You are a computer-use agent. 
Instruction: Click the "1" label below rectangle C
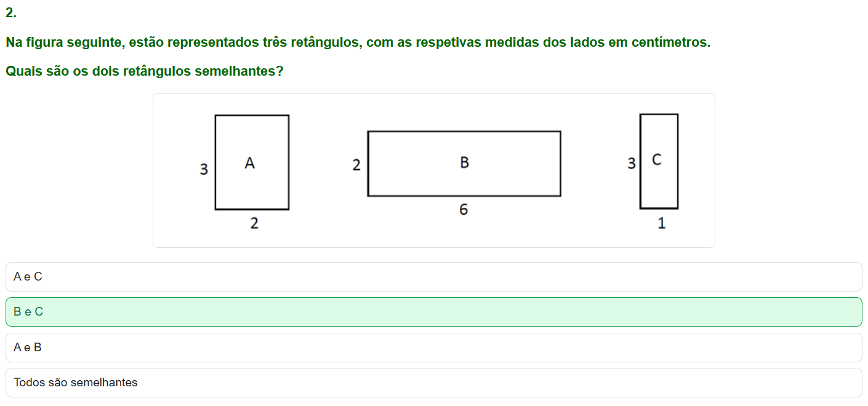[x=662, y=224]
